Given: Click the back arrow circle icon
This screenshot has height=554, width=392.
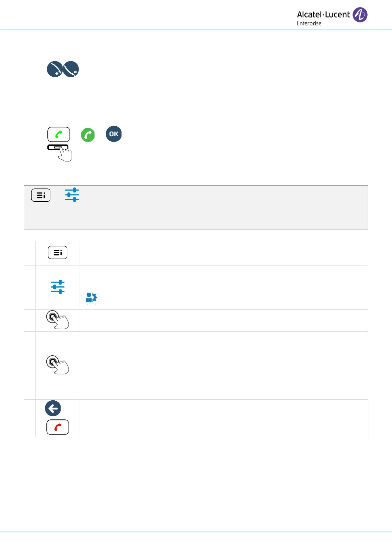Looking at the screenshot, I should pos(53,409).
